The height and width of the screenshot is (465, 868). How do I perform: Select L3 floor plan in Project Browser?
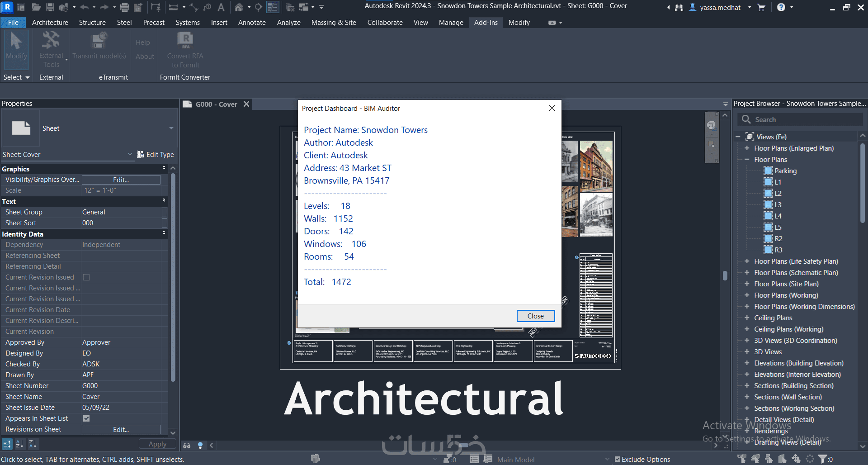coord(778,204)
